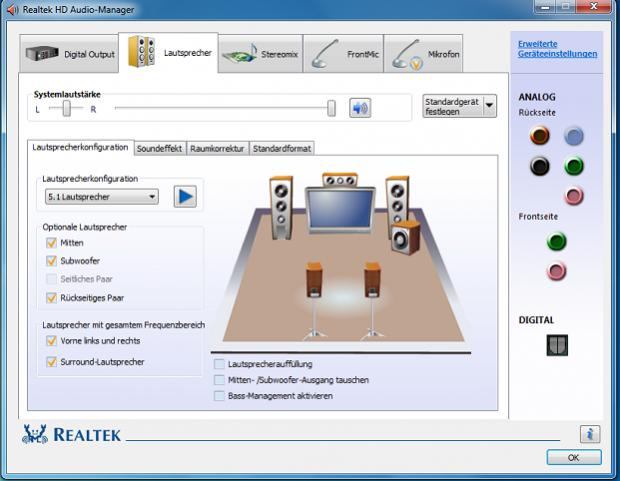Toggle Vorne links und rechts checkbox
This screenshot has width=620, height=481.
51,341
